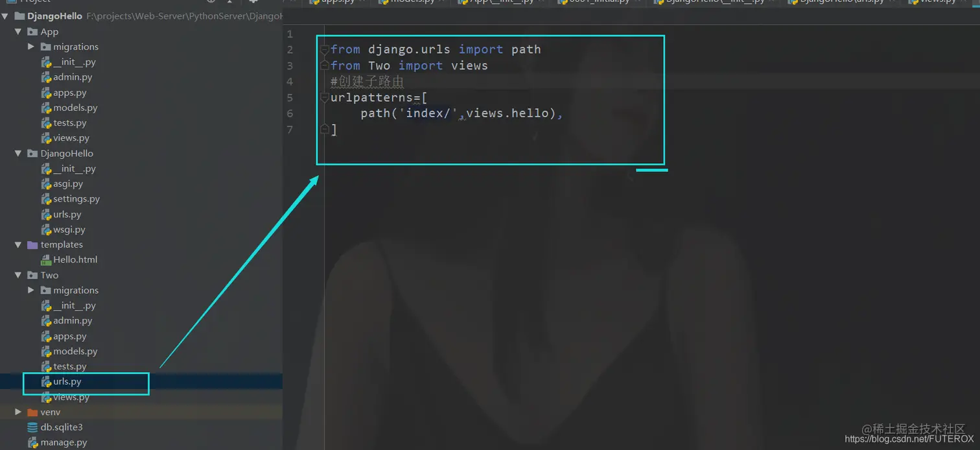Click the inner DjangoHello package folder icon
Viewport: 980px width, 450px height.
[x=32, y=153]
